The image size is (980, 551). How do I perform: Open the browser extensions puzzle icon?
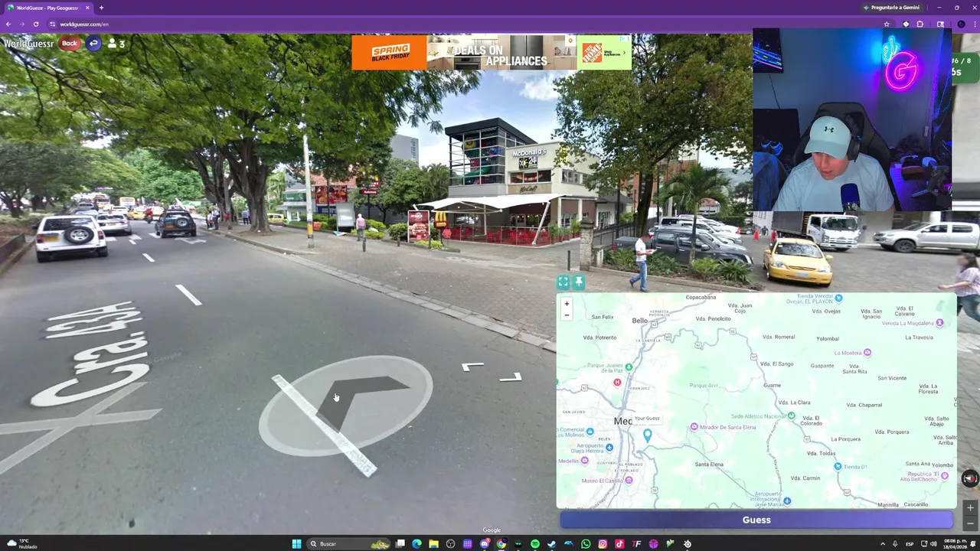click(x=920, y=24)
